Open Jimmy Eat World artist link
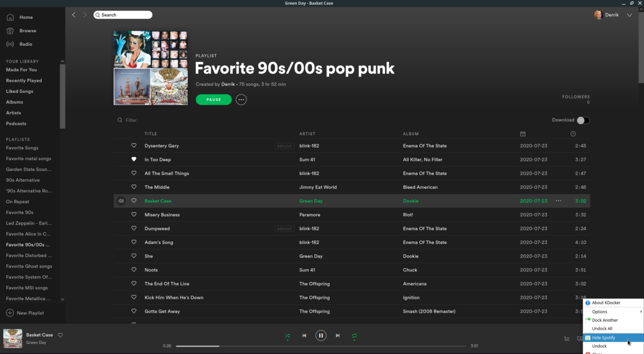The image size is (644, 354). (318, 187)
